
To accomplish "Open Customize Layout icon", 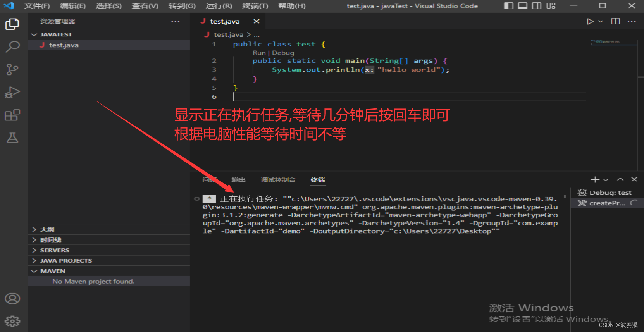I will (551, 6).
